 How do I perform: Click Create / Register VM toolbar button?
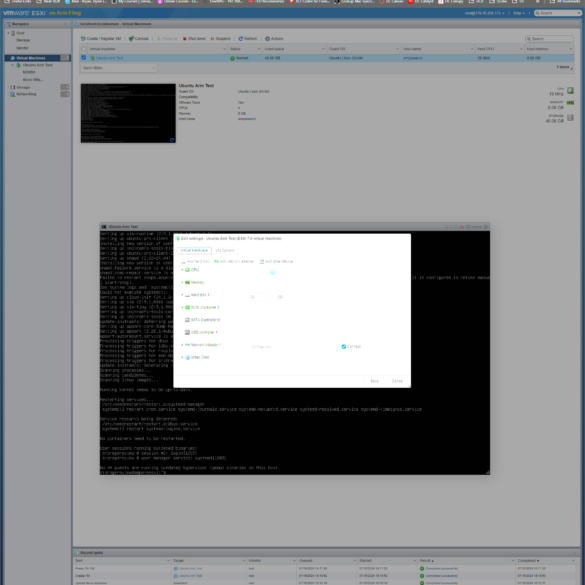click(101, 39)
